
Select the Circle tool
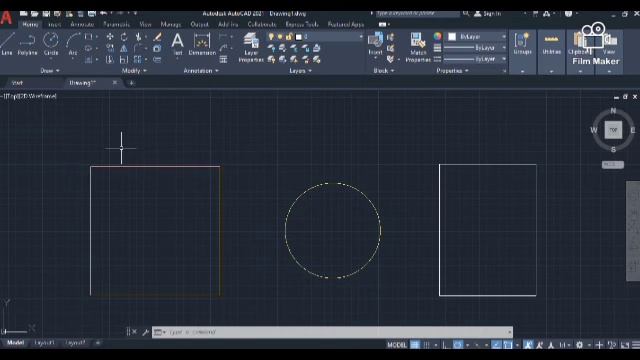[51, 43]
